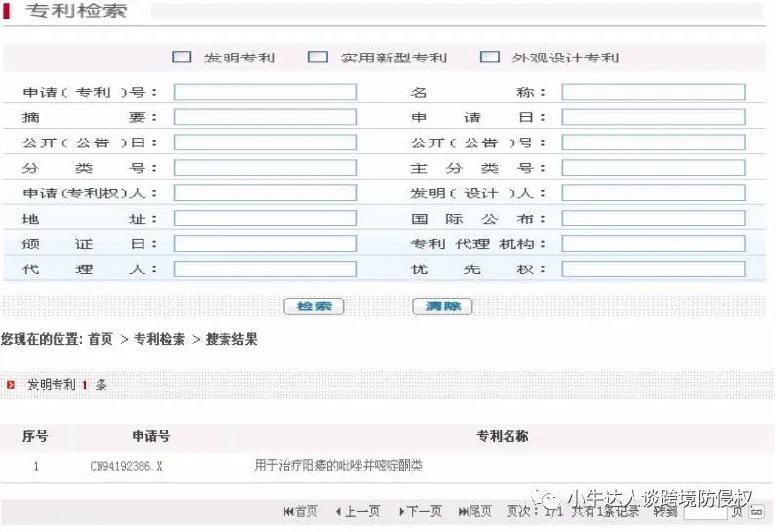The image size is (777, 532).
Task: Click the 序号 column header
Action: pos(35,436)
